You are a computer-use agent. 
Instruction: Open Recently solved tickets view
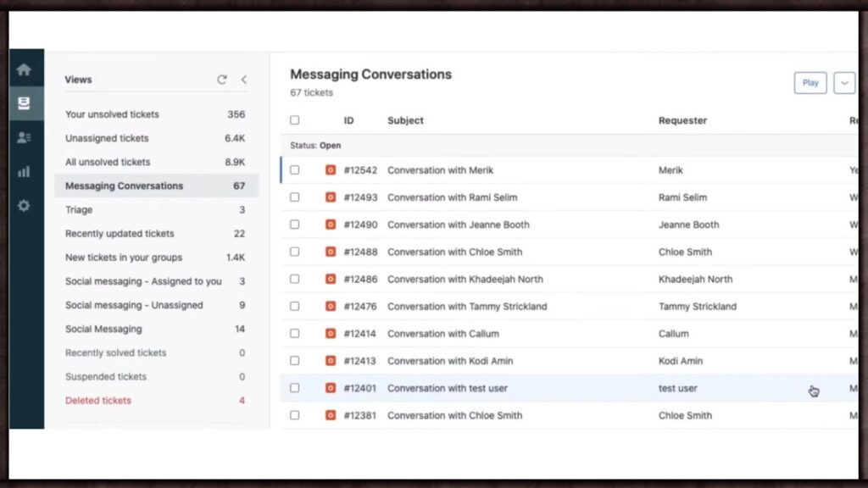(x=156, y=352)
